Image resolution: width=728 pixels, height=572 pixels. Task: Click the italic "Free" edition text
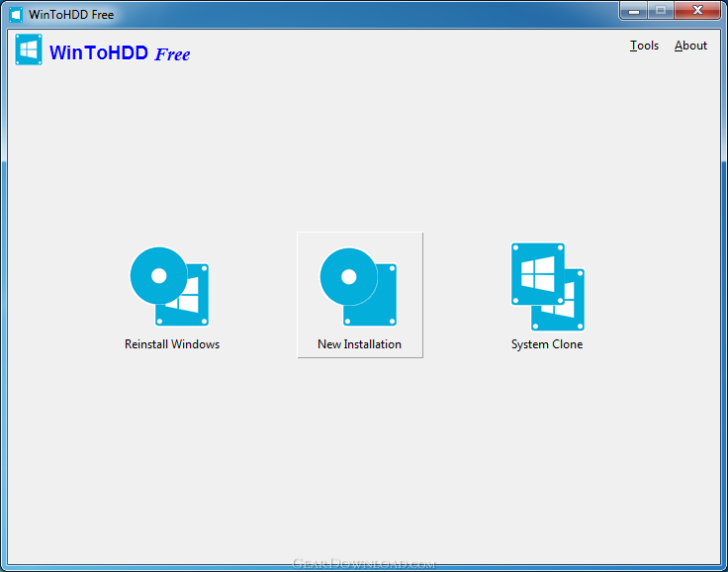pos(172,54)
